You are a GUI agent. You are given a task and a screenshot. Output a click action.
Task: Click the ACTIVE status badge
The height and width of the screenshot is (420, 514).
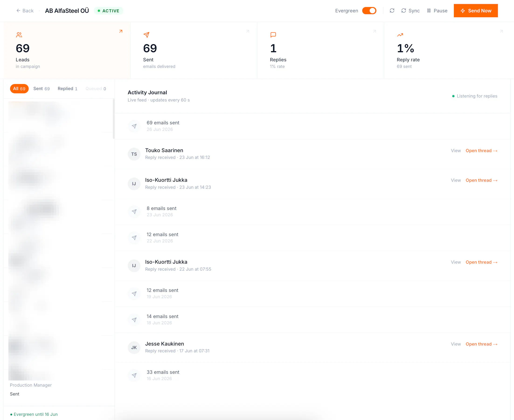(108, 11)
